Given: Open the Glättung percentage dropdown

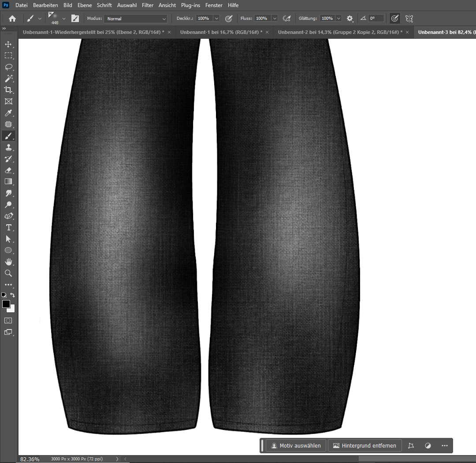Looking at the screenshot, I should (338, 19).
